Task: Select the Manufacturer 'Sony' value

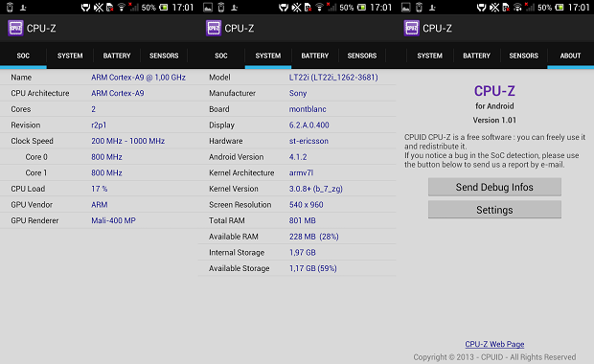Action: pos(298,93)
